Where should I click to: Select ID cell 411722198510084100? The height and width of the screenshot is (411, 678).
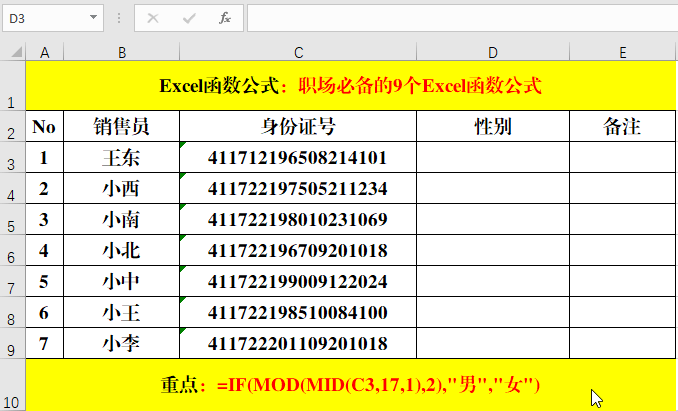[x=298, y=312]
